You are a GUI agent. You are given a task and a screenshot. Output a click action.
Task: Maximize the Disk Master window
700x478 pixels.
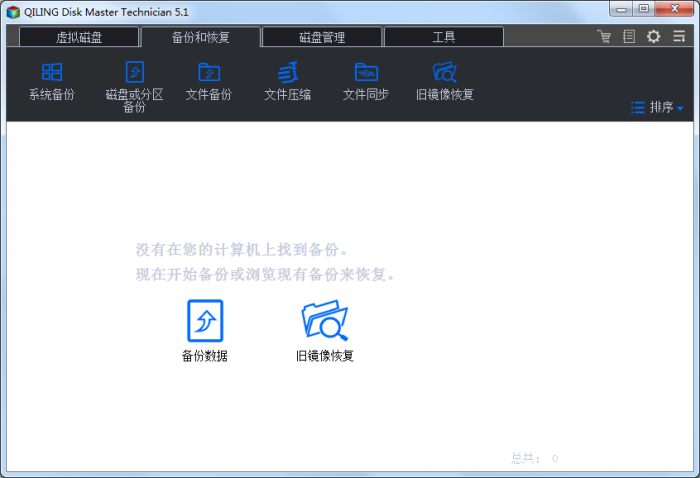[x=643, y=9]
